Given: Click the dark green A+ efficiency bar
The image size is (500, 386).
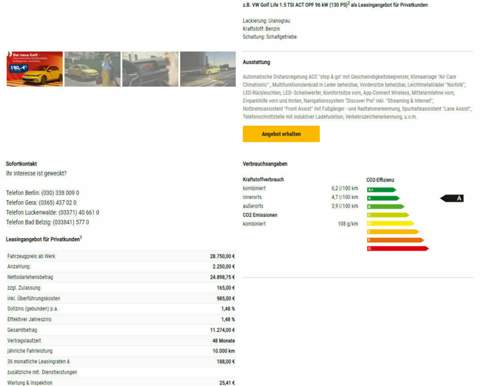Looking at the screenshot, I should 381,190.
